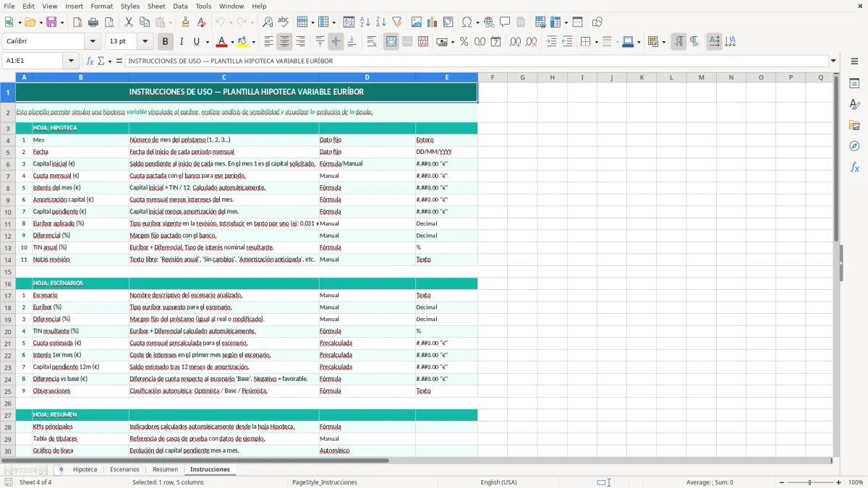
Task: Click the Copy icon
Action: (145, 22)
